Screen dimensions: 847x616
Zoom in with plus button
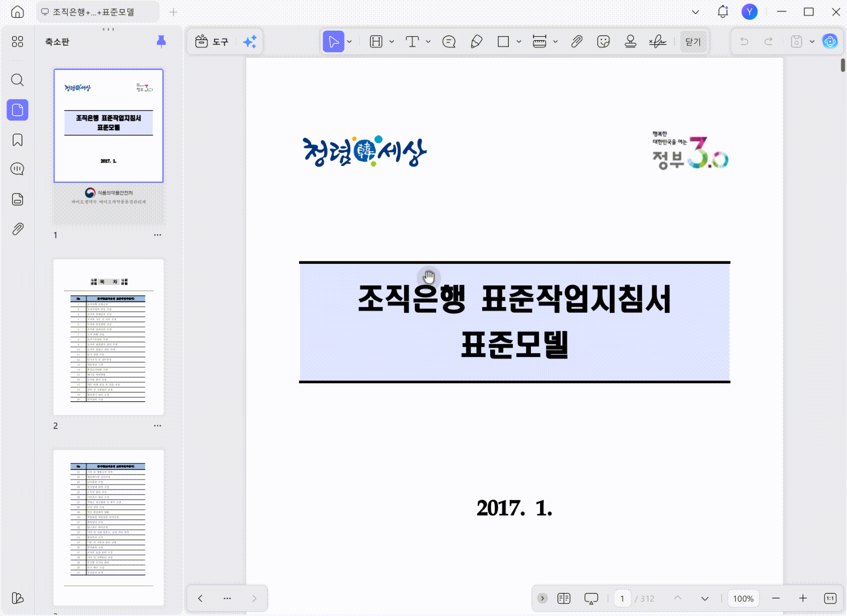pyautogui.click(x=803, y=598)
